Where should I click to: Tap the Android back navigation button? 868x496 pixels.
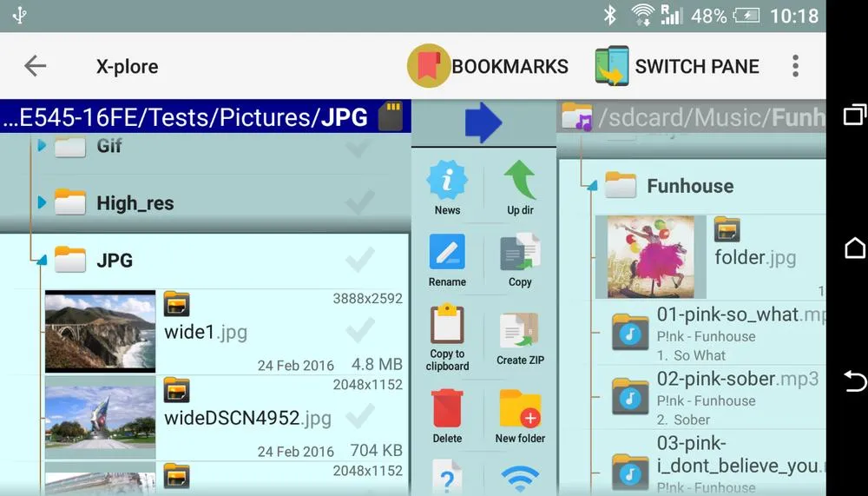point(855,381)
